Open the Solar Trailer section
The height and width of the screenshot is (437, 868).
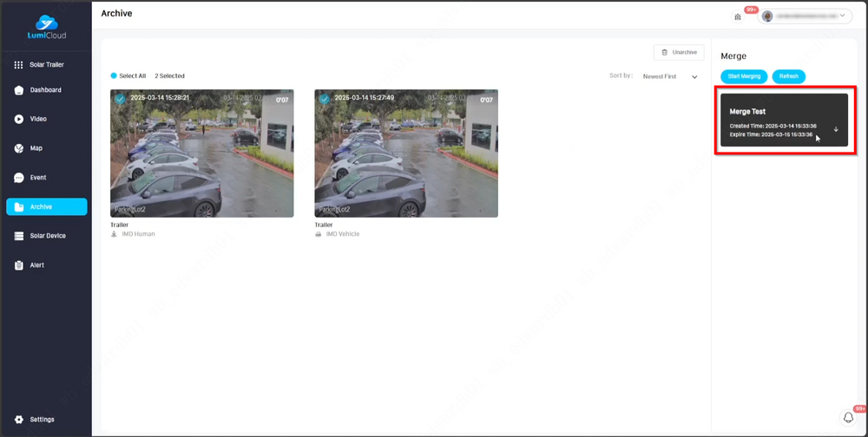tap(46, 65)
